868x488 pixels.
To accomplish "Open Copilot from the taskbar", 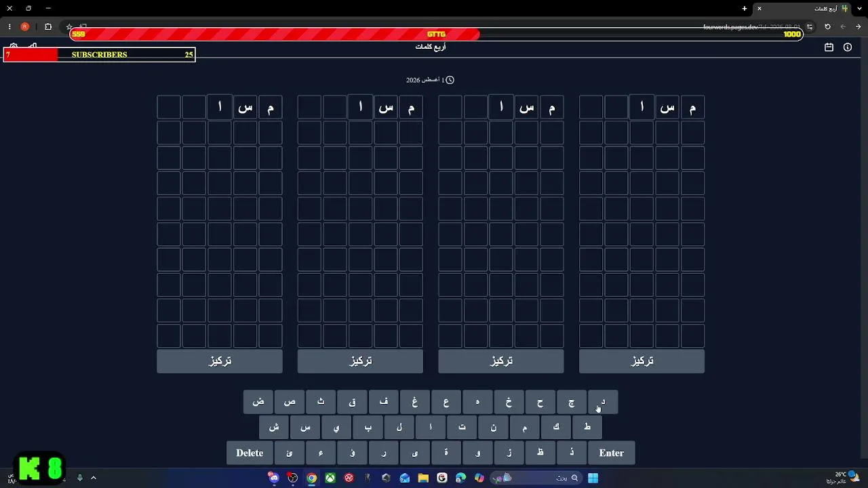I will (x=479, y=478).
